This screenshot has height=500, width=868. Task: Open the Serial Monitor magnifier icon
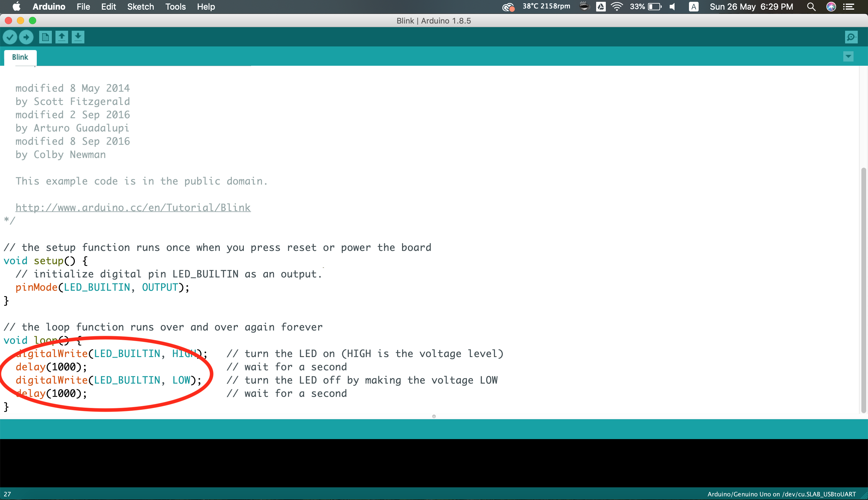tap(851, 37)
